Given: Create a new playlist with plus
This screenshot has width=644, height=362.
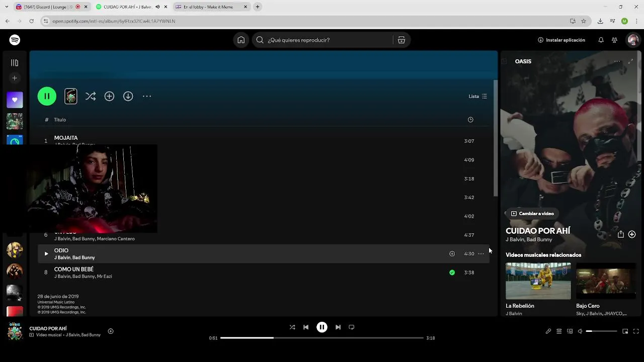Looking at the screenshot, I should coord(15,78).
